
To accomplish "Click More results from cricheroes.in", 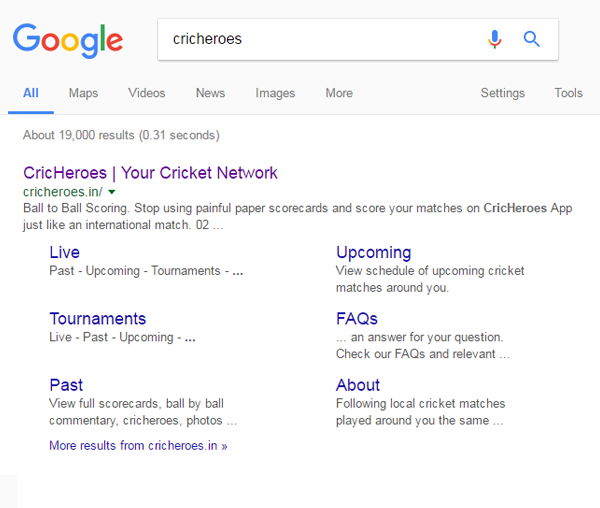I will pyautogui.click(x=138, y=446).
